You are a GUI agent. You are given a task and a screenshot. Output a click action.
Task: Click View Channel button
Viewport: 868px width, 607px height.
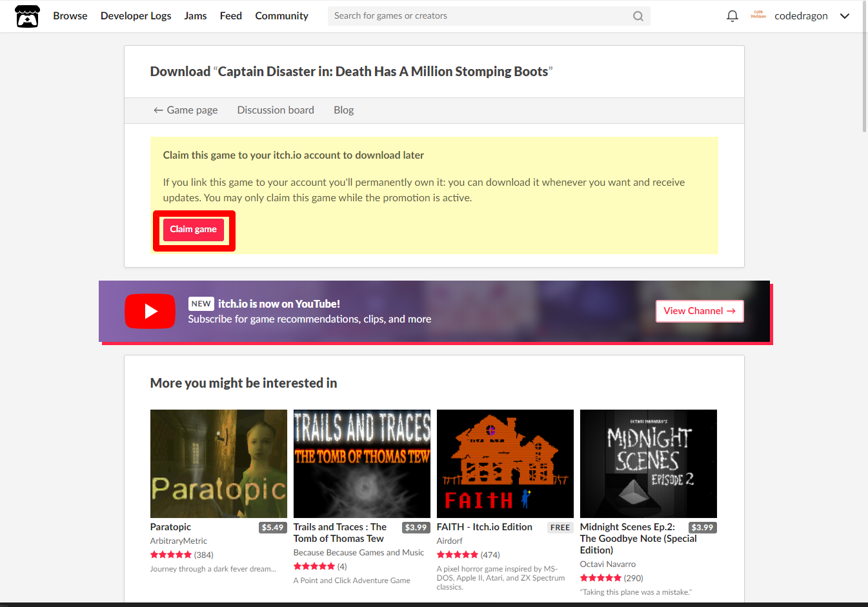pos(700,311)
